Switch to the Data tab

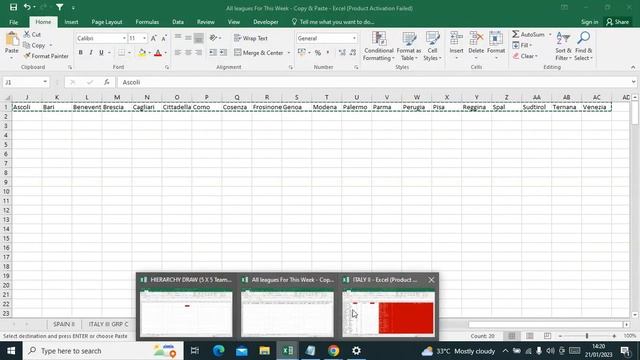(178, 22)
